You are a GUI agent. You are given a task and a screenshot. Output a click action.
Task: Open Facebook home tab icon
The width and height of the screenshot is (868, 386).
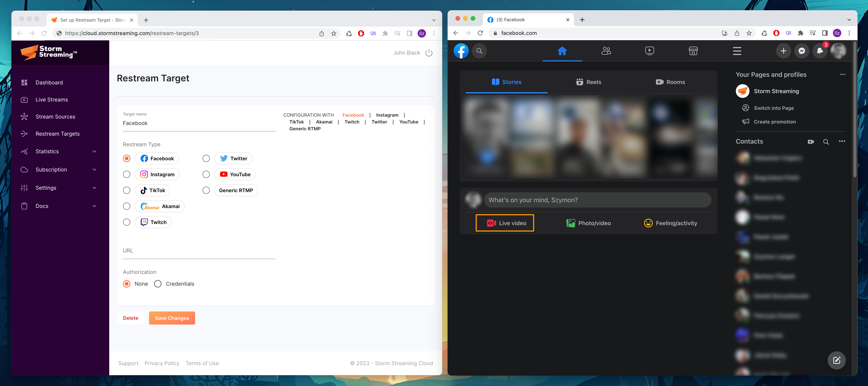tap(562, 51)
